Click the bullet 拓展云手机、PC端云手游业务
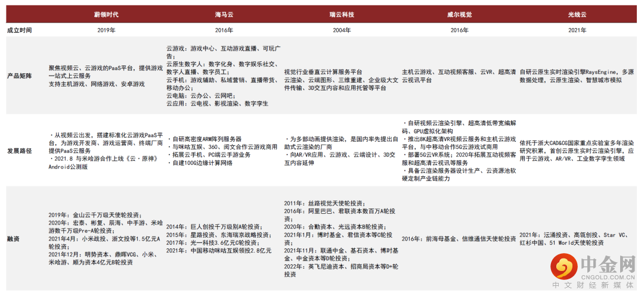 [x=209, y=155]
